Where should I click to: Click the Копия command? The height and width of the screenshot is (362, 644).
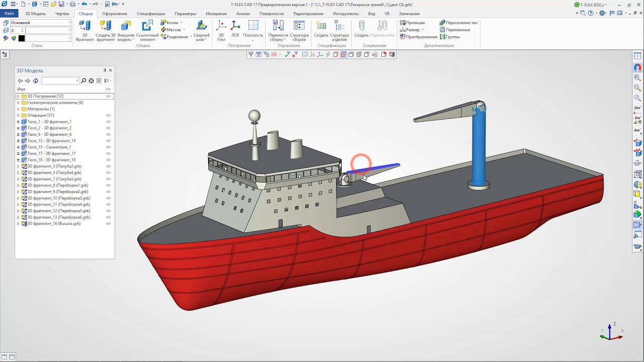(x=170, y=23)
